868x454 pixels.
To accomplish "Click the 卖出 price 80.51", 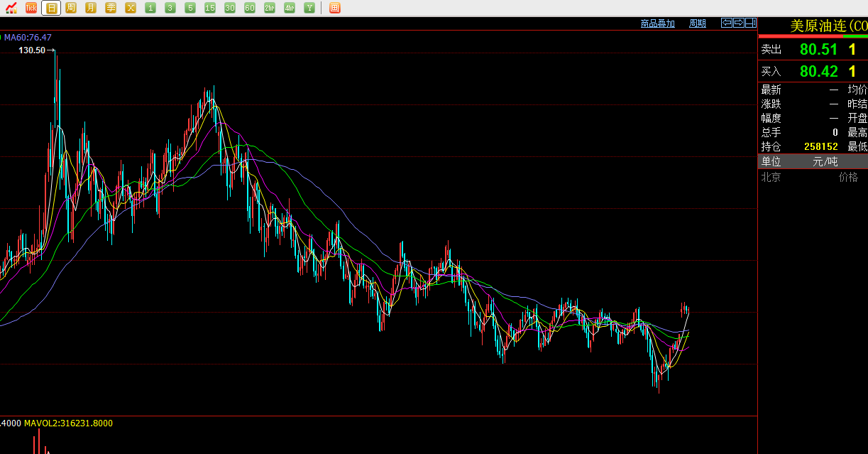I will coord(819,50).
